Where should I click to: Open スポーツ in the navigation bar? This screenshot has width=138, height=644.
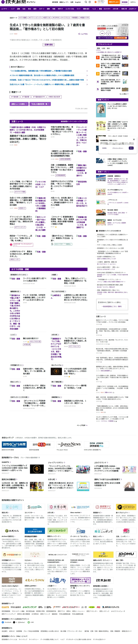(42, 9)
